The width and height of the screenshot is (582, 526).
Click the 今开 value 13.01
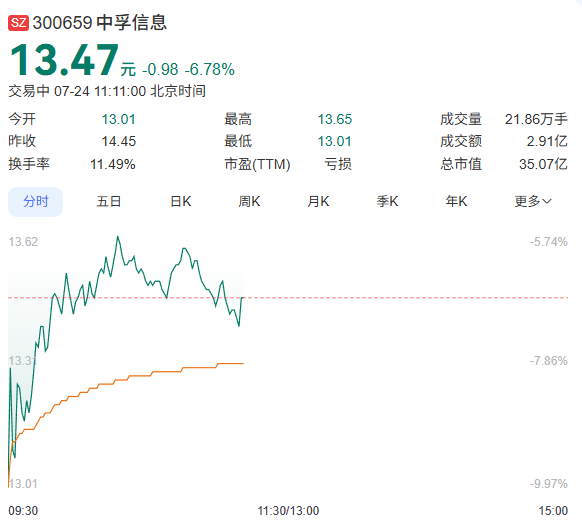point(119,120)
